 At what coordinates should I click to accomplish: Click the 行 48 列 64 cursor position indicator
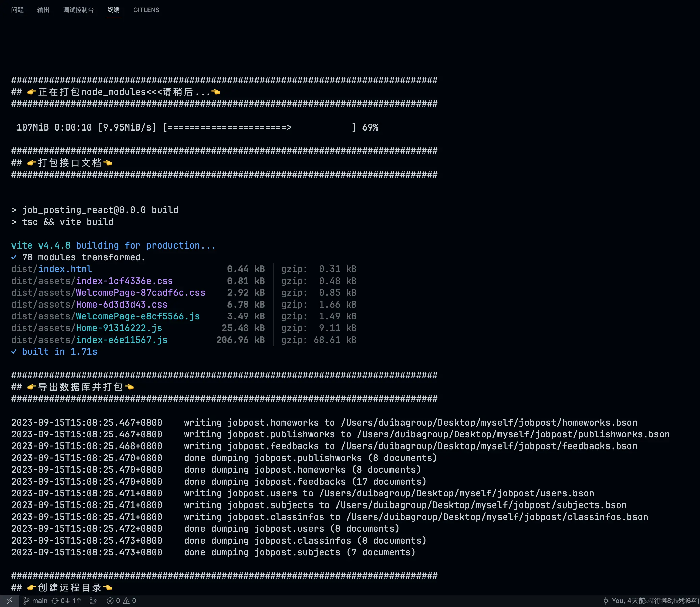[675, 601]
